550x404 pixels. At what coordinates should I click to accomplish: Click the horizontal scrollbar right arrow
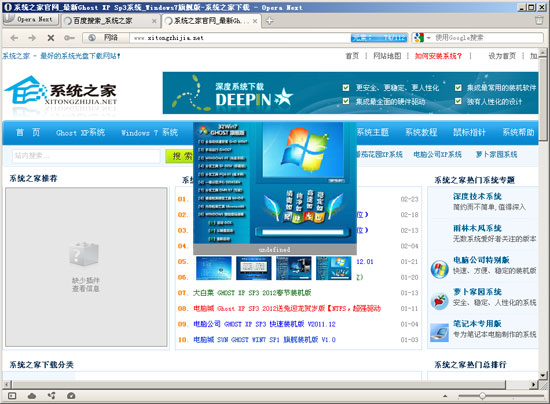(534, 385)
